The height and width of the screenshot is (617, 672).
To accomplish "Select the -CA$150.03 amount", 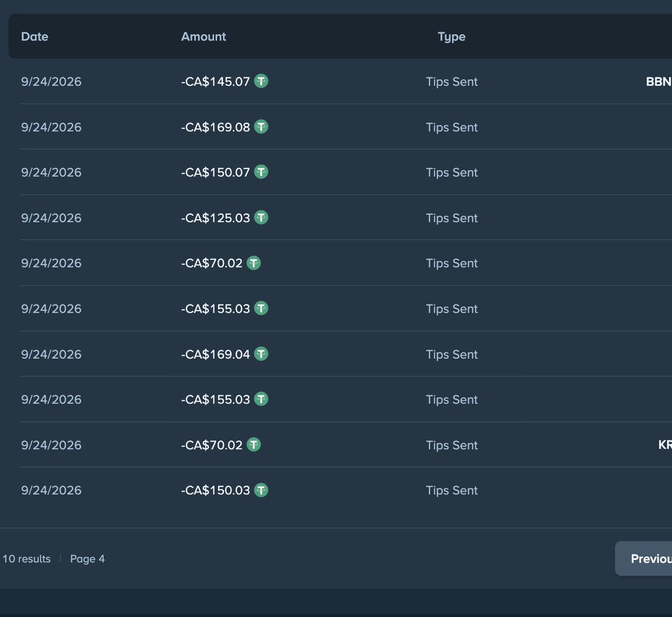I will pos(216,490).
